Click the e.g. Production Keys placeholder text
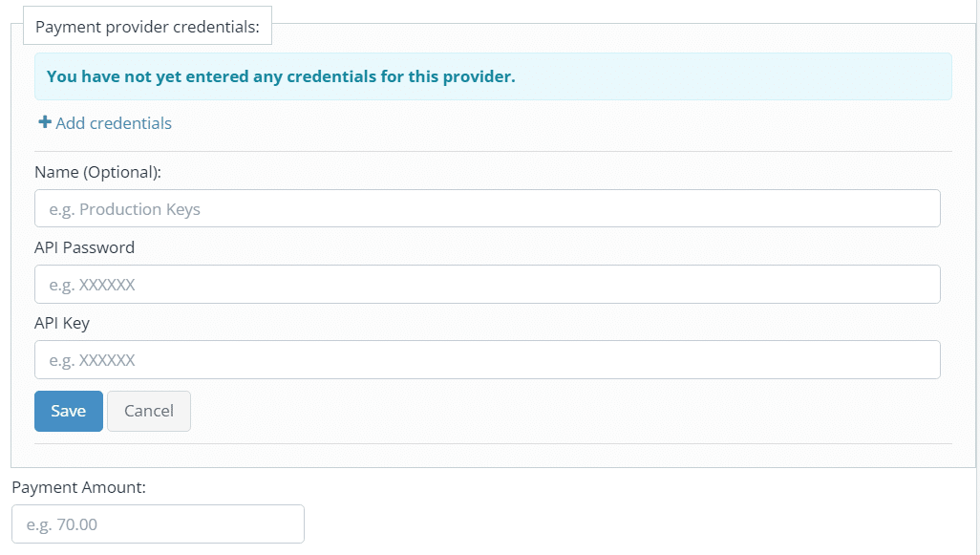 (124, 209)
